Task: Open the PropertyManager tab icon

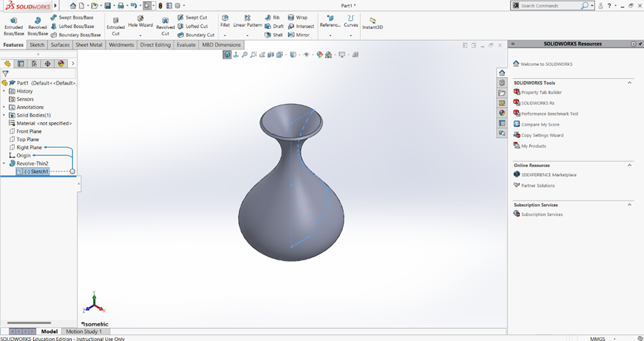Action: [x=20, y=63]
